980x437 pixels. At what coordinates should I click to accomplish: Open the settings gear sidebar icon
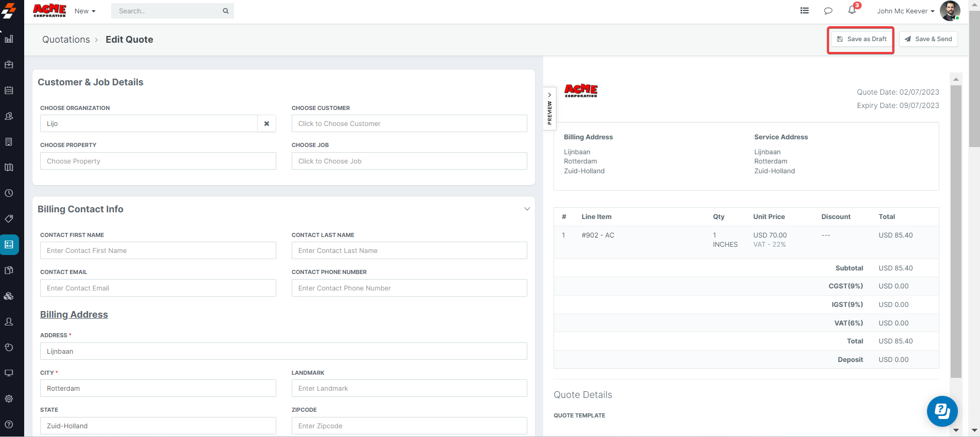[9, 399]
